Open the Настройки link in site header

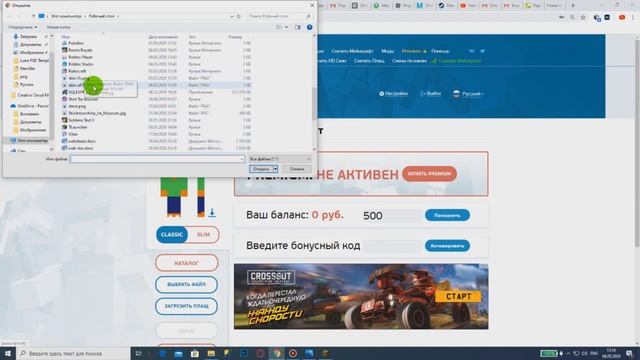[x=393, y=94]
